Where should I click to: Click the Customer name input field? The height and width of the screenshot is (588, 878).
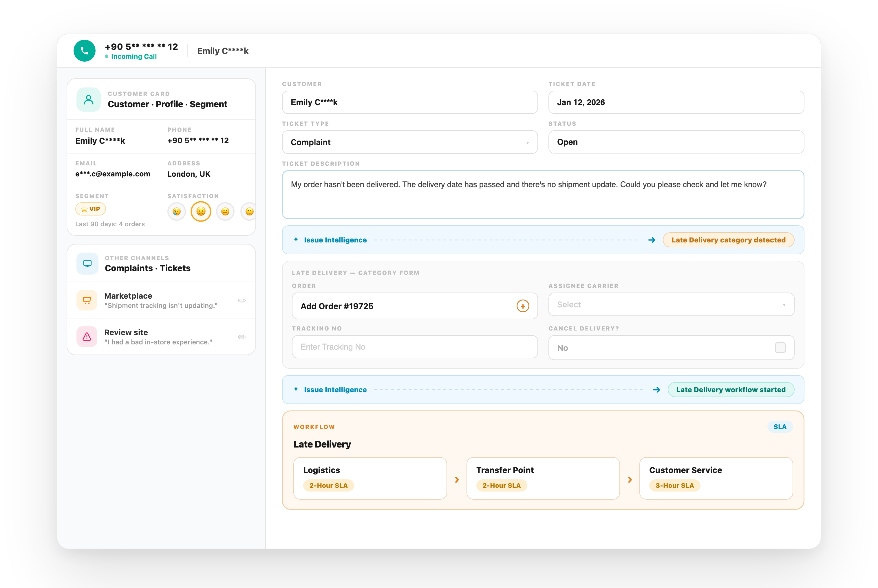click(x=410, y=102)
